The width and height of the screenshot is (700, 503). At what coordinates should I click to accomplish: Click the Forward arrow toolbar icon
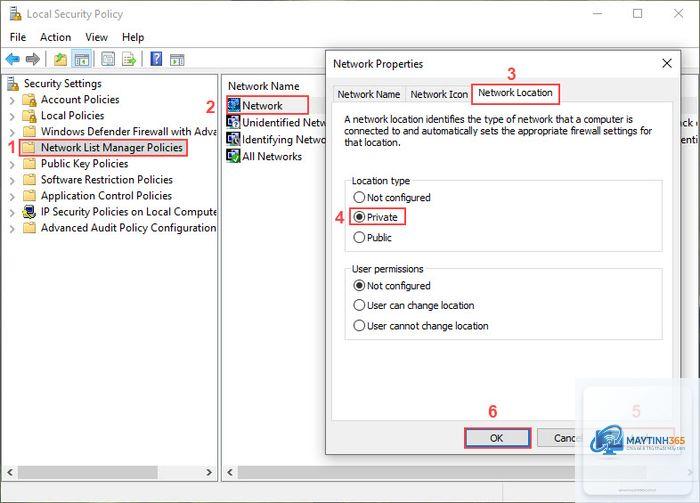tap(33, 59)
